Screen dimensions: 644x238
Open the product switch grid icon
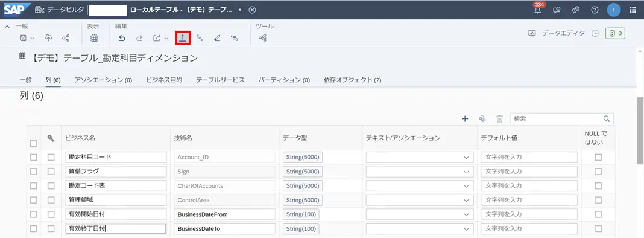pyautogui.click(x=633, y=10)
